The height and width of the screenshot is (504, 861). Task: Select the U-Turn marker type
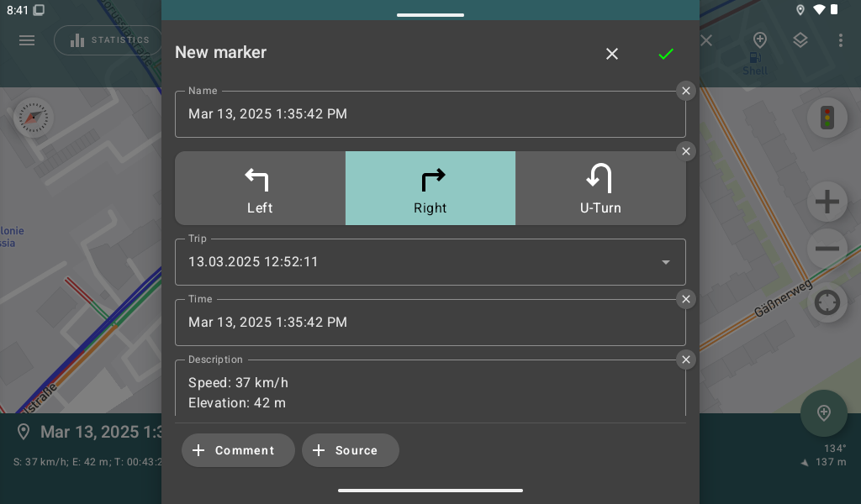600,188
